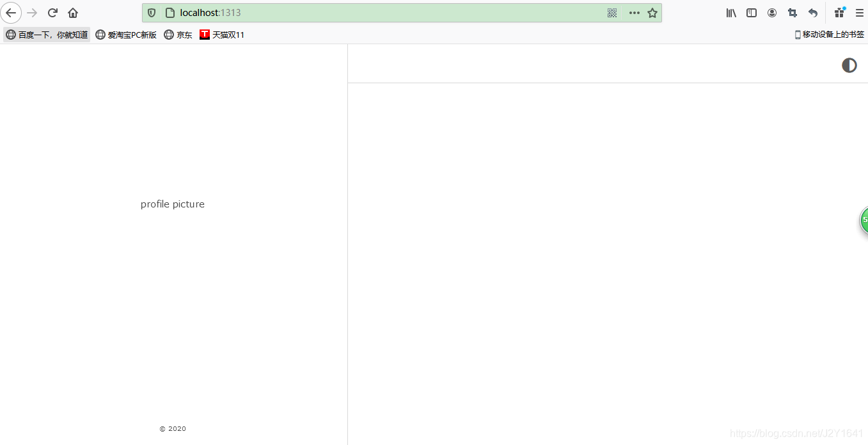The height and width of the screenshot is (445, 868).
Task: Click the localhost:1313 address bar
Action: pyautogui.click(x=402, y=13)
